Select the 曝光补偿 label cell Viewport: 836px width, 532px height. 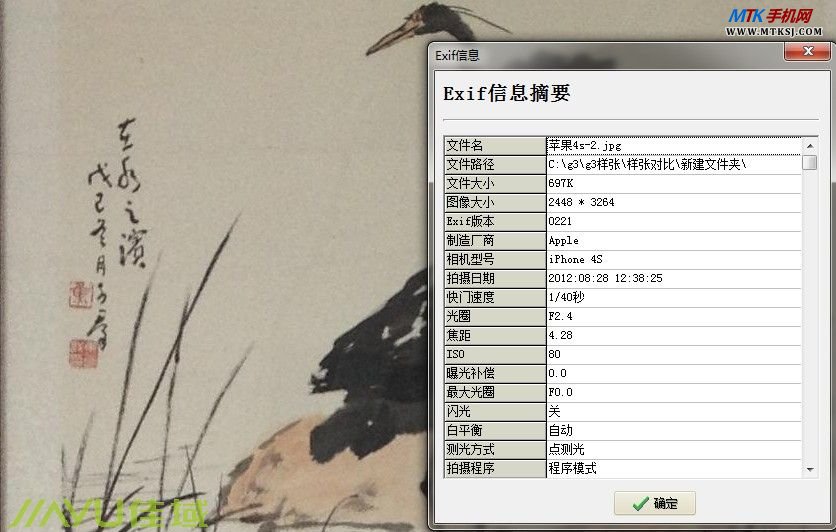[495, 373]
